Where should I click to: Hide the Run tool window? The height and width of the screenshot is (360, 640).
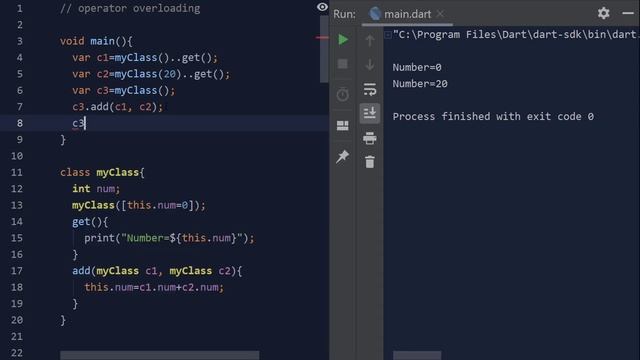[628, 13]
